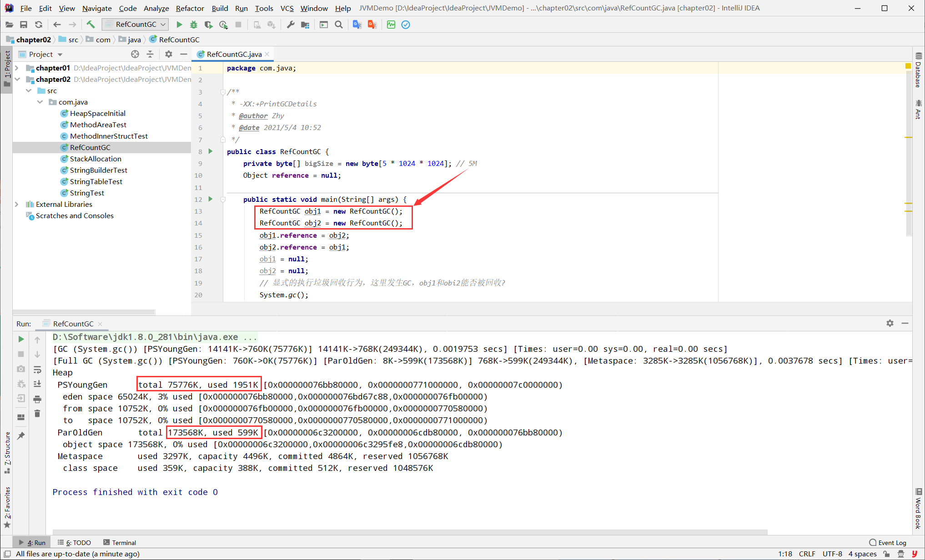Open the Event Log
The width and height of the screenshot is (925, 560).
[x=887, y=543]
